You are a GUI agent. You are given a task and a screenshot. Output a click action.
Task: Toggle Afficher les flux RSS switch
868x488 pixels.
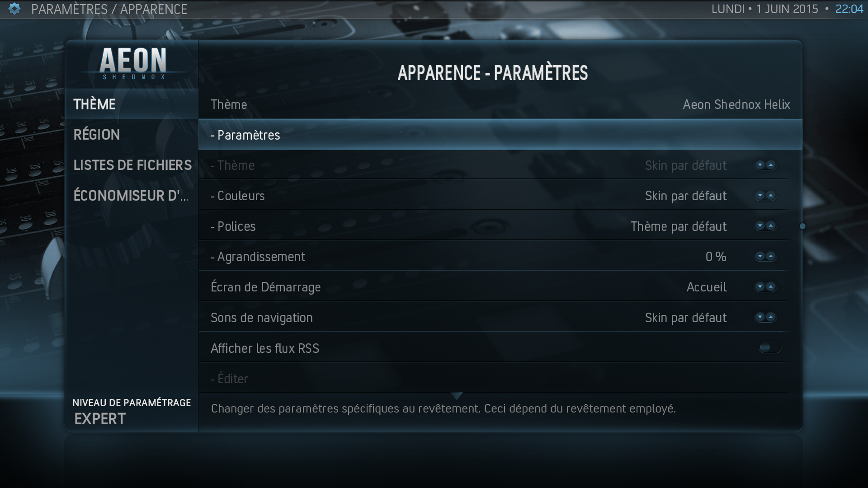[x=769, y=347]
